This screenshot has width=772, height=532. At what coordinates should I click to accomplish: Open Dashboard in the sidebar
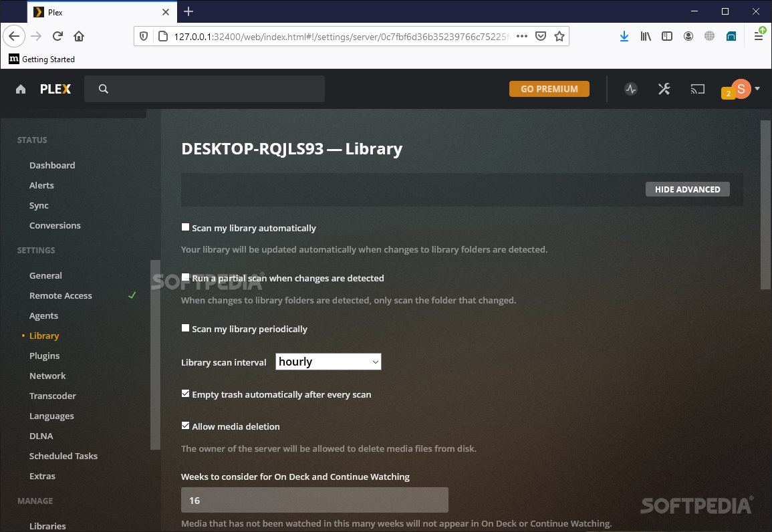click(x=52, y=165)
